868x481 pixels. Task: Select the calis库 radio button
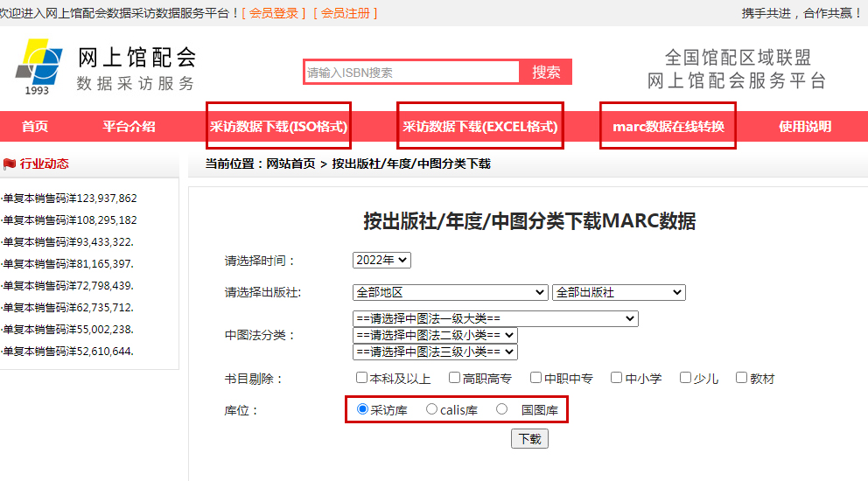(x=431, y=408)
